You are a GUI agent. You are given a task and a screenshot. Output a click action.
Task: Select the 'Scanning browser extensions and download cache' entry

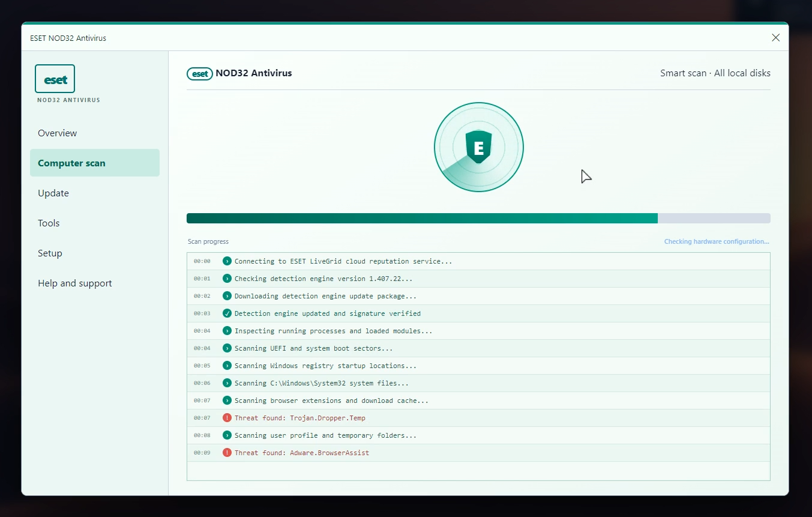478,401
